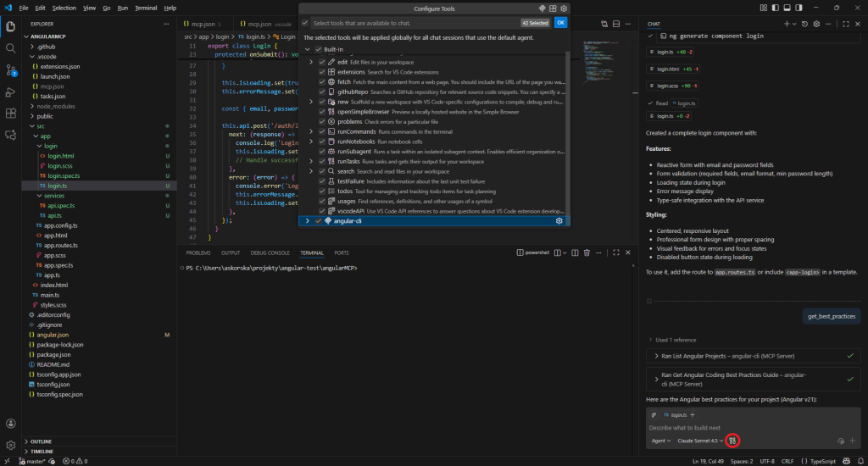The height and width of the screenshot is (466, 868).
Task: Toggle the select-all checkbox in Configure Tools
Action: (305, 23)
